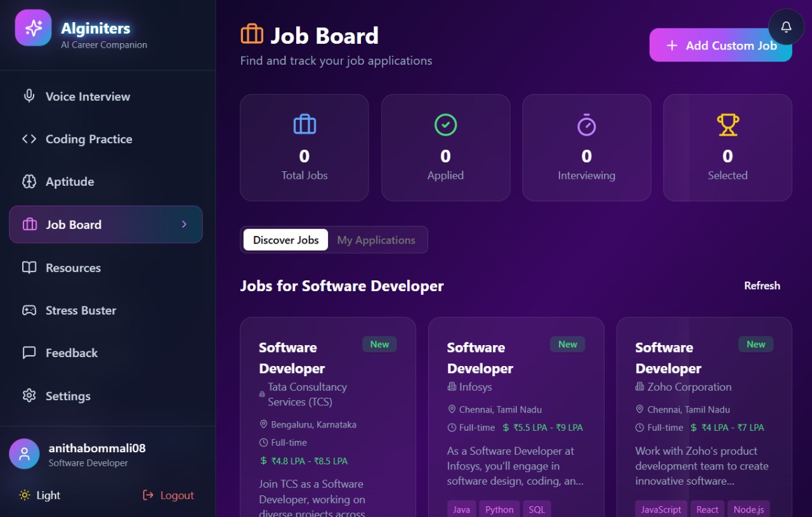Screen dimensions: 812x517
Task: Click the Refresh jobs link
Action: 762,285
